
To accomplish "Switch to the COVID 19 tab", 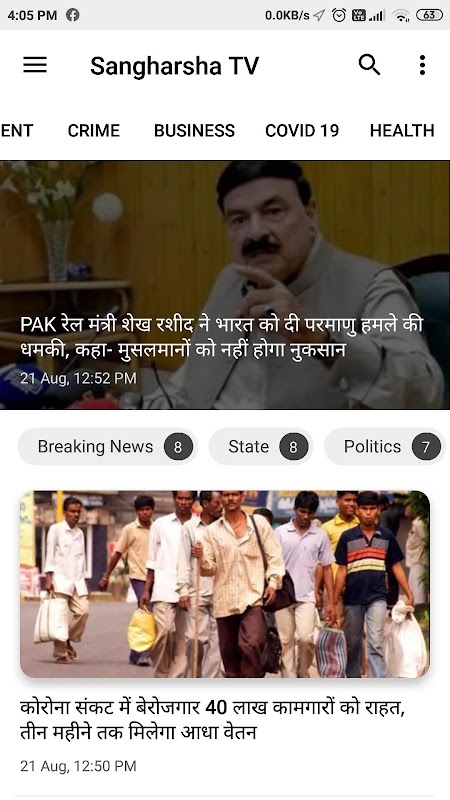I will click(x=302, y=131).
